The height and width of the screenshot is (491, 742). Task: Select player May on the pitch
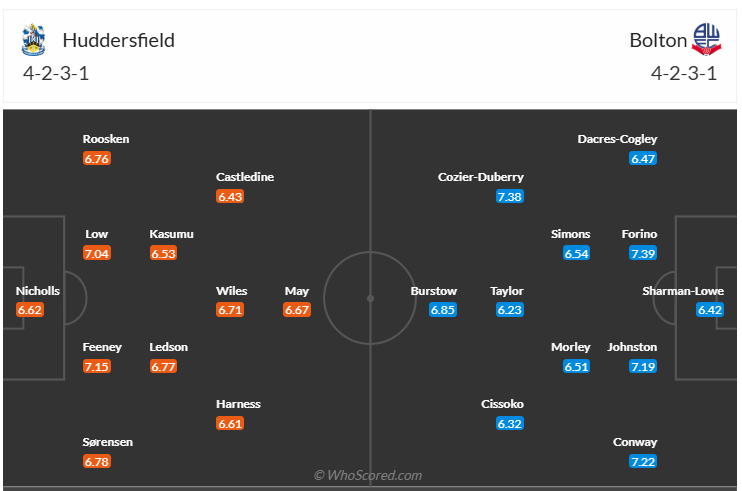(x=296, y=291)
